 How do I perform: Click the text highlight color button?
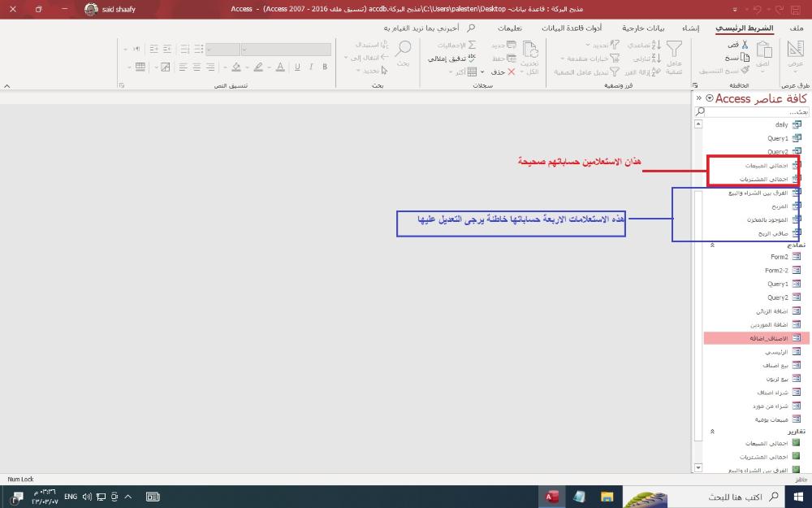coord(258,67)
